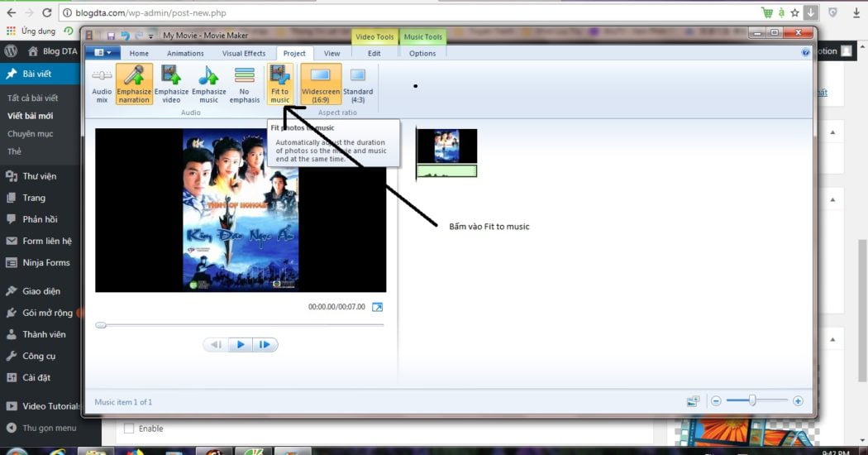Reload the browser page

47,12
